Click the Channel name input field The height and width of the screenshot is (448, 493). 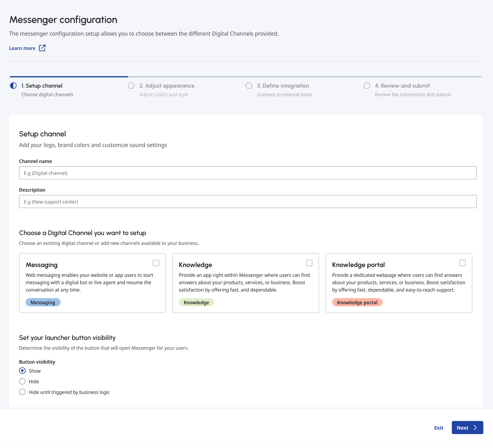[248, 173]
